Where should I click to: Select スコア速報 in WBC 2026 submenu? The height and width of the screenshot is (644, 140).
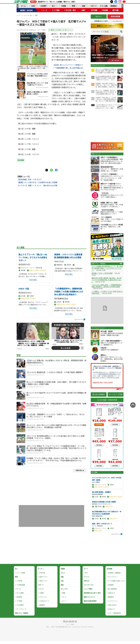pyautogui.click(x=55, y=10)
